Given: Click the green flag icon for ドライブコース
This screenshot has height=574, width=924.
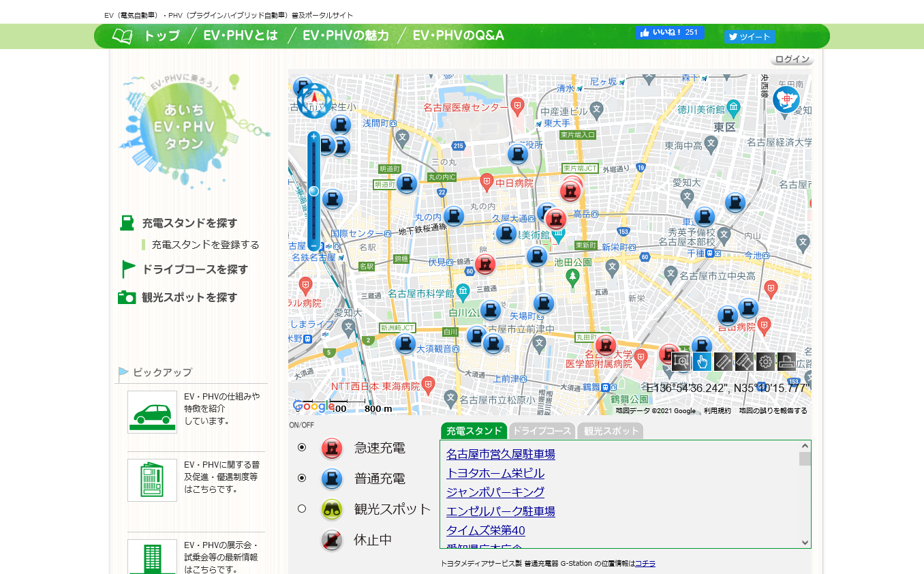Looking at the screenshot, I should point(128,269).
